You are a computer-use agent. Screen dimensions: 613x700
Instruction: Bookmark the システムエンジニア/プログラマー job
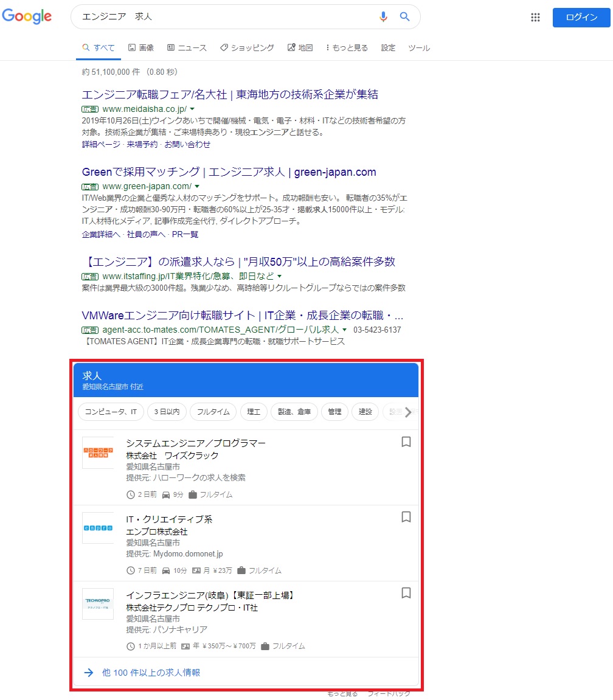pyautogui.click(x=406, y=442)
